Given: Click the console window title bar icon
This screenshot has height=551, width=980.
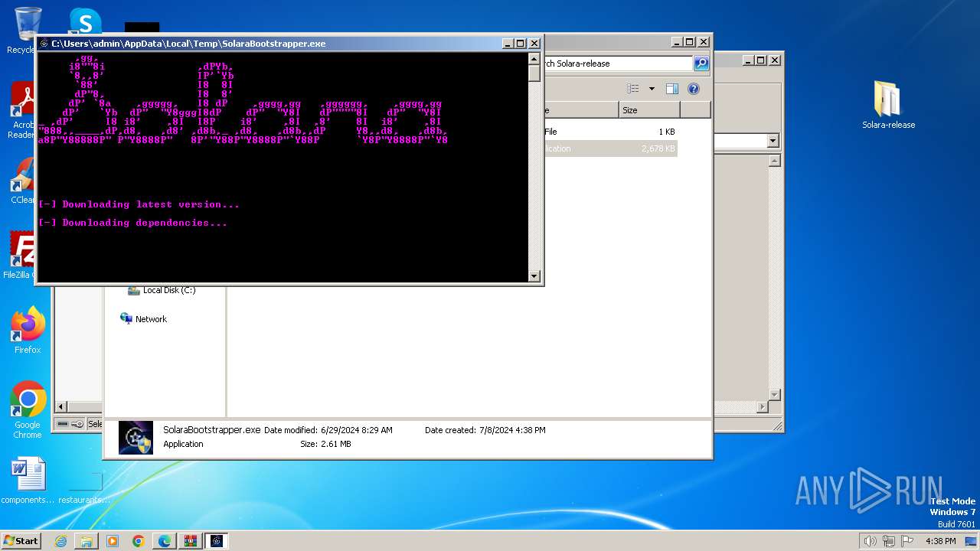Looking at the screenshot, I should [x=44, y=44].
